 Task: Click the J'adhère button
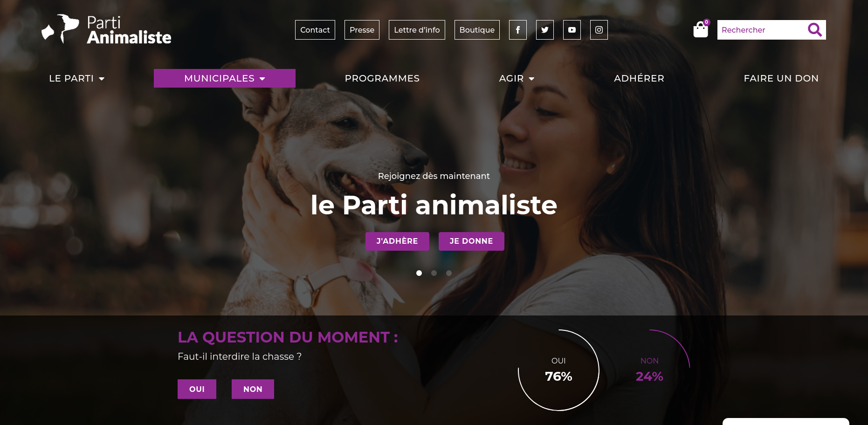pyautogui.click(x=397, y=241)
